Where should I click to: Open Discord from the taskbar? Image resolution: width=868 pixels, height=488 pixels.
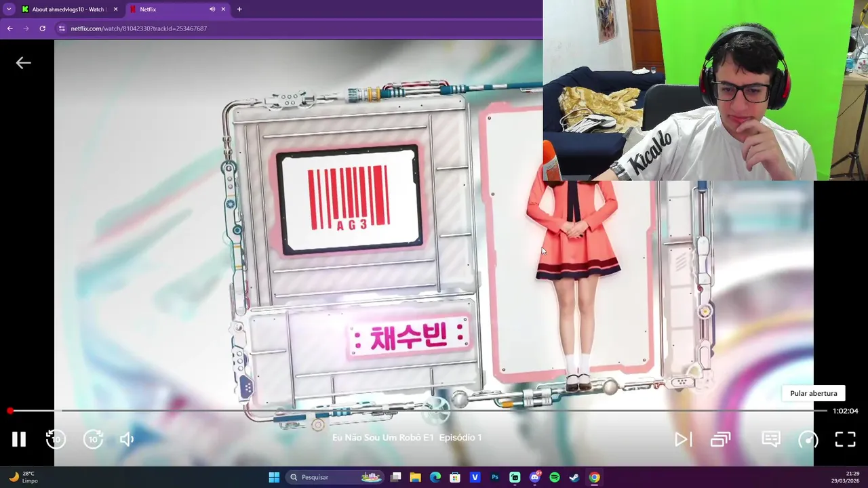click(x=534, y=477)
